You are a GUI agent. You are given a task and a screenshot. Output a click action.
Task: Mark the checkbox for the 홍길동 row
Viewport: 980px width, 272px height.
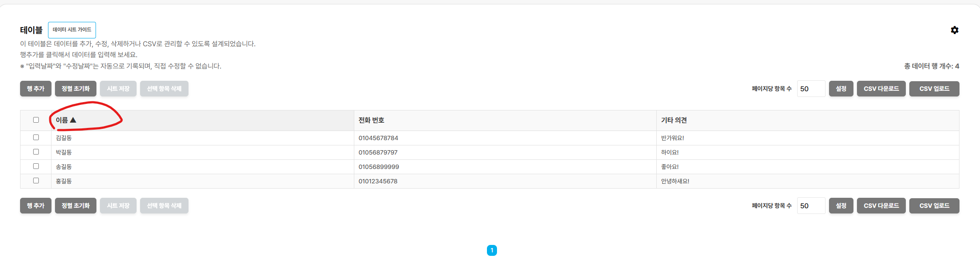tap(36, 181)
